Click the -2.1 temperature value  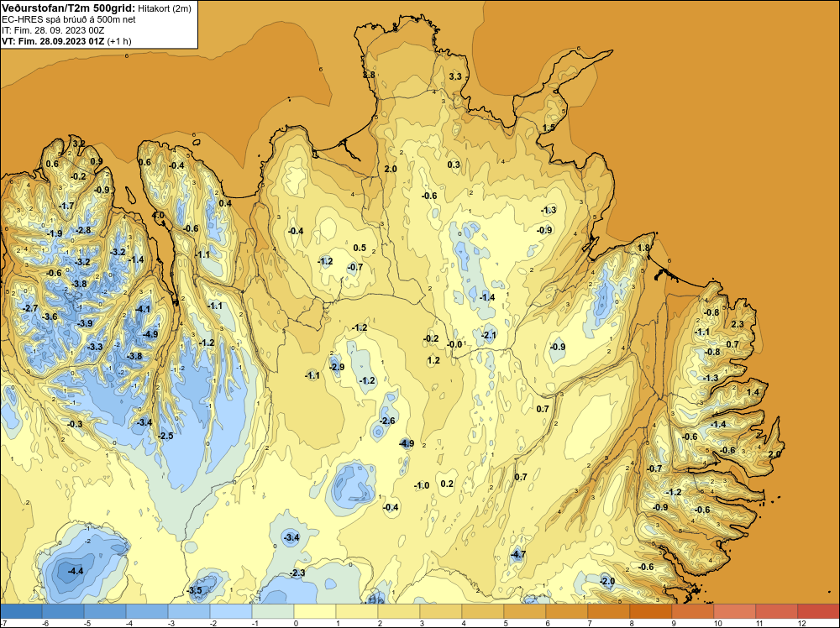tap(489, 336)
